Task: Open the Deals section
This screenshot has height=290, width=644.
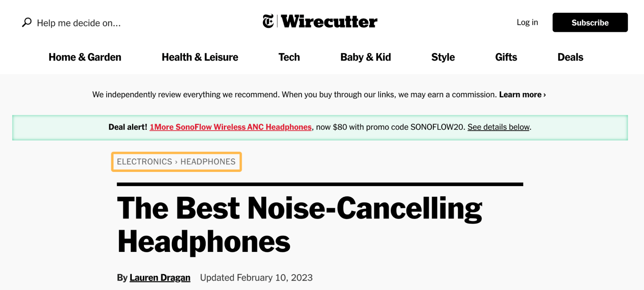Action: (x=570, y=57)
